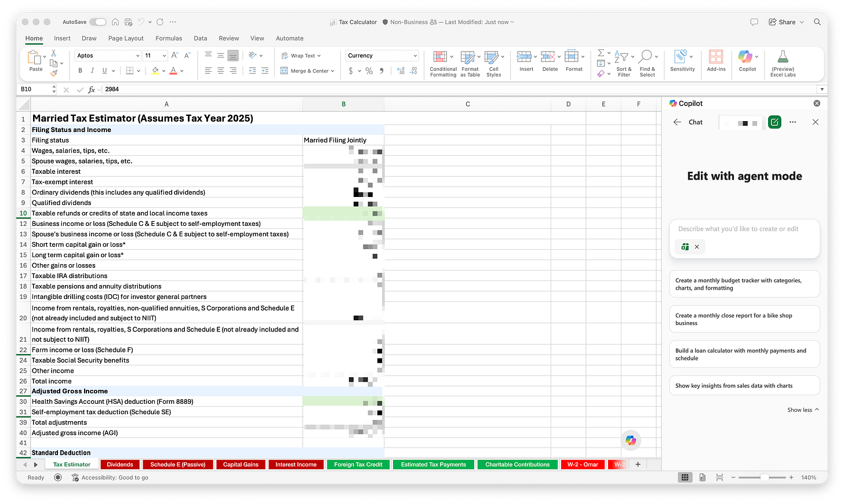The image size is (844, 504).
Task: Open Find & Select
Action: point(647,64)
